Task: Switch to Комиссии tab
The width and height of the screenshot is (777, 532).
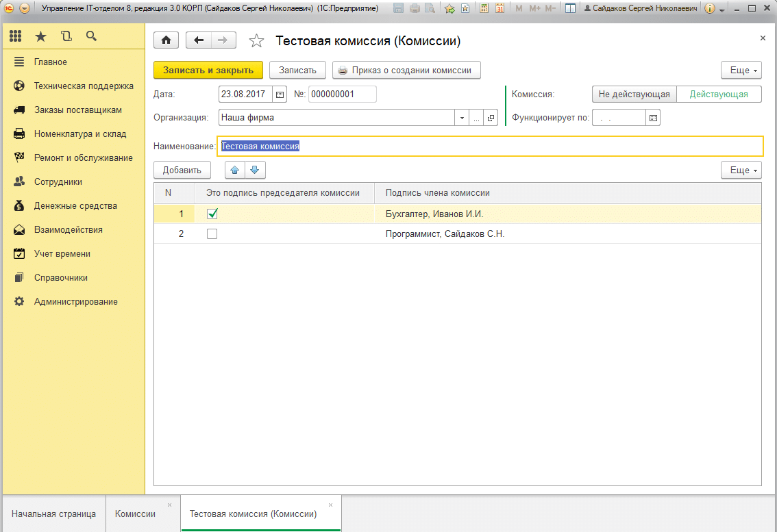Action: coord(135,514)
